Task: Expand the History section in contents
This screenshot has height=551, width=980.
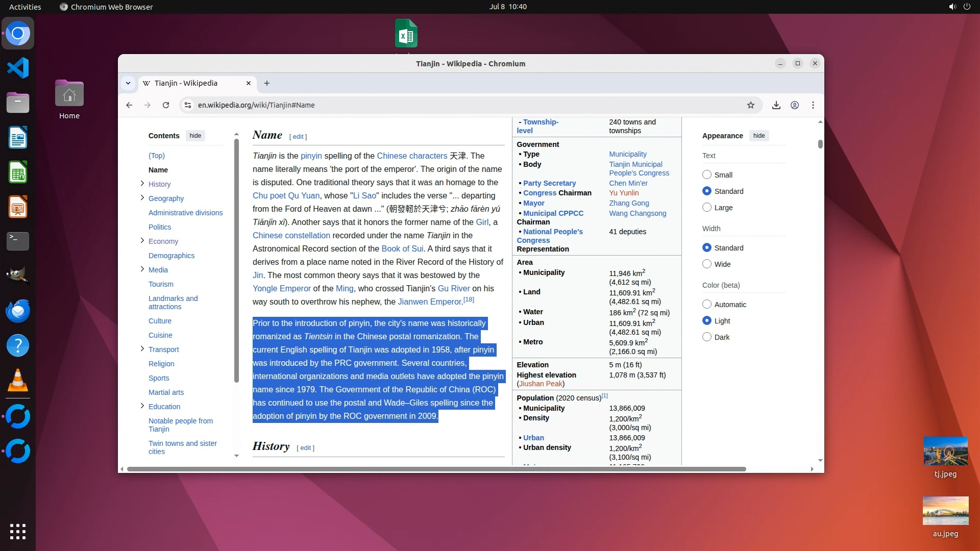Action: pos(142,184)
